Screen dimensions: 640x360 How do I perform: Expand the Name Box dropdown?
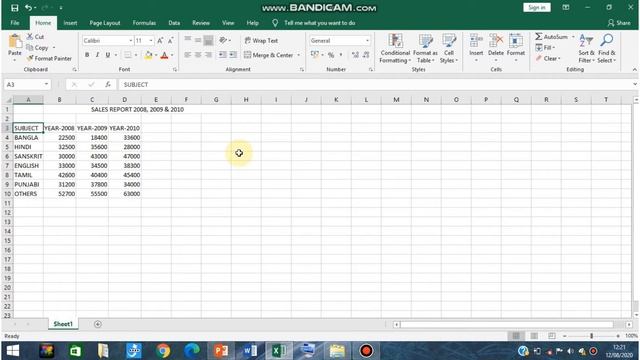[x=46, y=84]
